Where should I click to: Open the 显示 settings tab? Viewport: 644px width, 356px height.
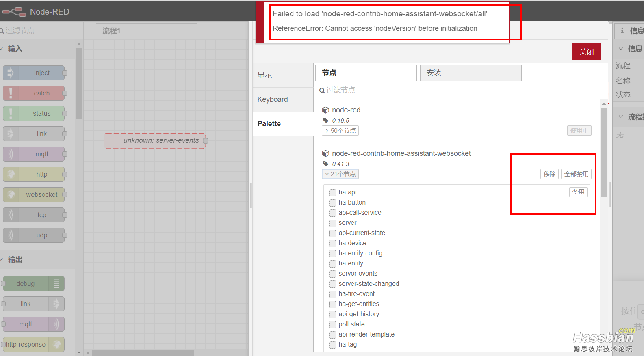point(283,75)
